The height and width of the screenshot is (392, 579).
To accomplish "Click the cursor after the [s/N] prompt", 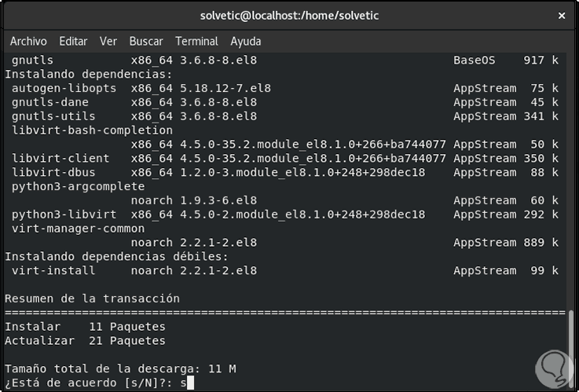I will click(x=190, y=383).
